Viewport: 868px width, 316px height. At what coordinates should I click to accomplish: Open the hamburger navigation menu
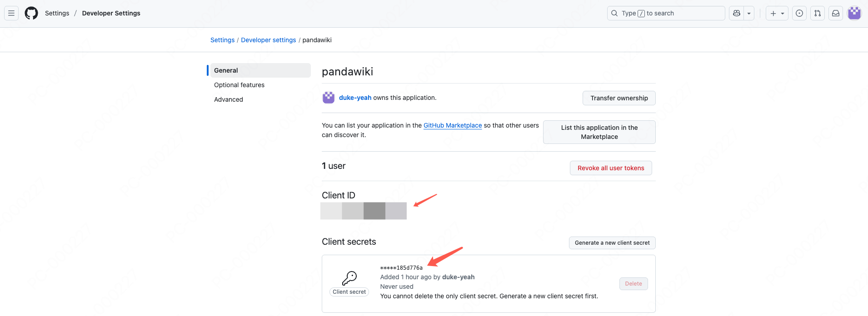click(x=11, y=13)
